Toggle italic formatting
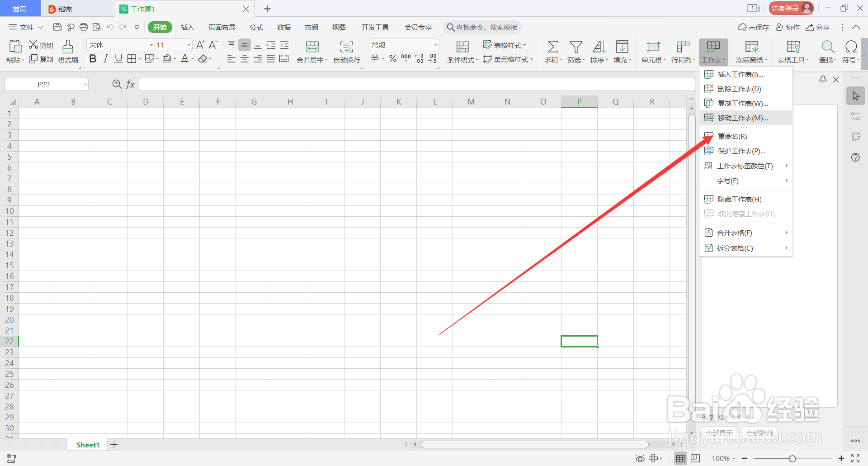 (x=105, y=58)
